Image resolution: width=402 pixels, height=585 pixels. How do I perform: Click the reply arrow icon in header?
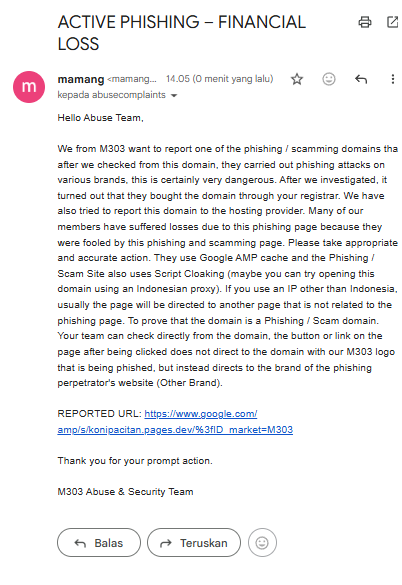click(361, 79)
